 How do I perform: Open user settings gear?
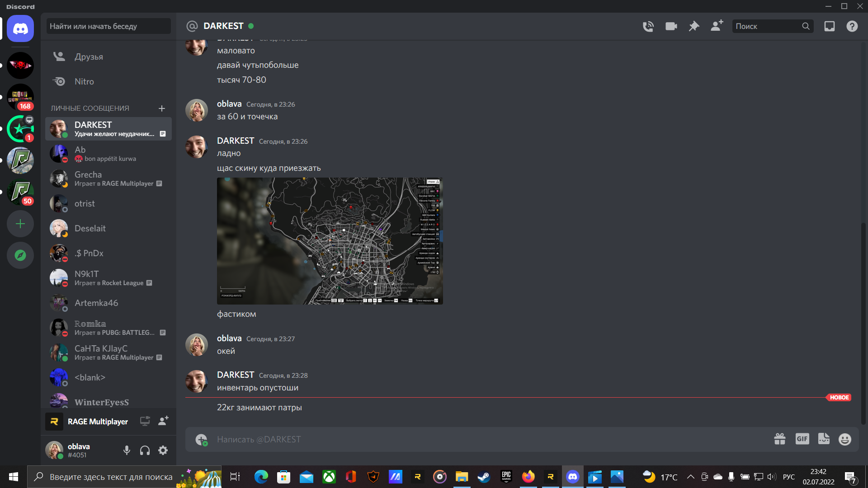(x=163, y=450)
